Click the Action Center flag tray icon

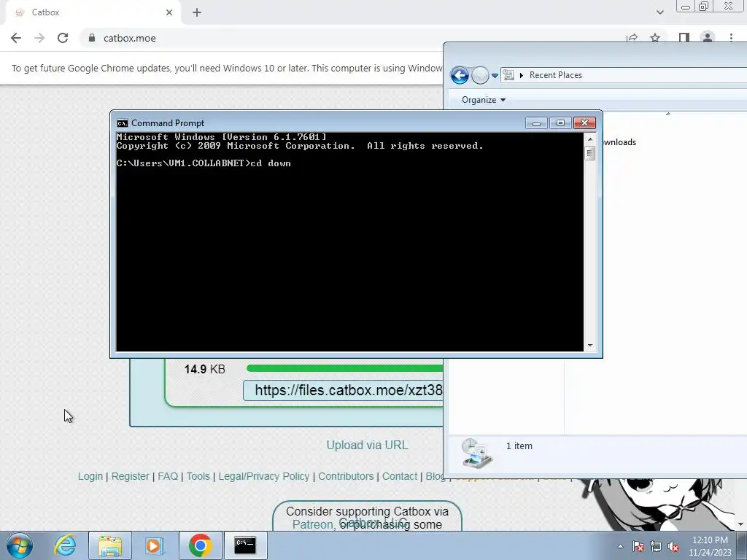[638, 546]
